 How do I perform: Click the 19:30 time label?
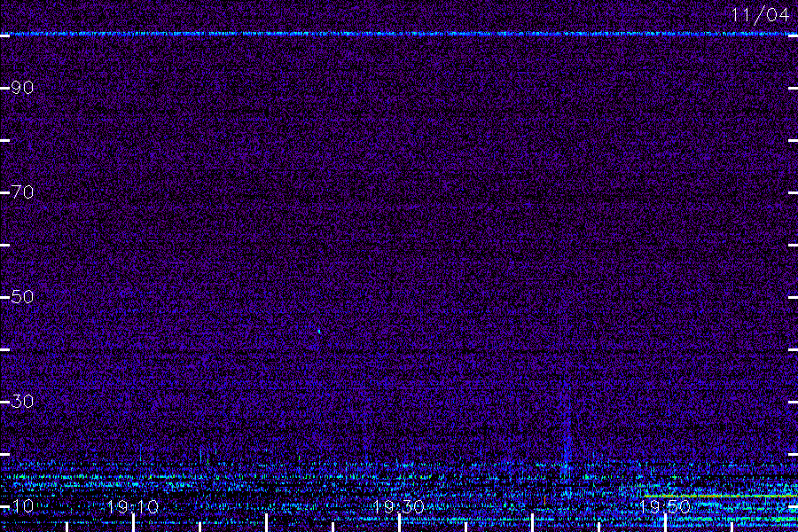pyautogui.click(x=398, y=507)
